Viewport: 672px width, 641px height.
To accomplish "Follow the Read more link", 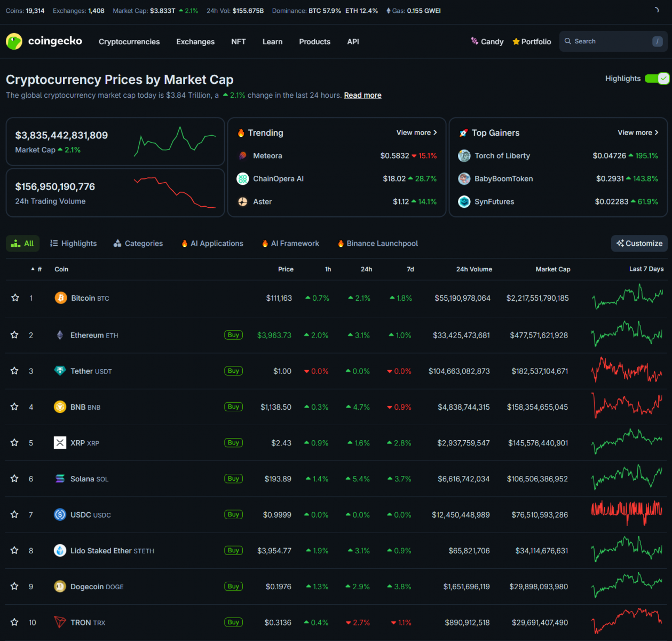I will tap(362, 95).
